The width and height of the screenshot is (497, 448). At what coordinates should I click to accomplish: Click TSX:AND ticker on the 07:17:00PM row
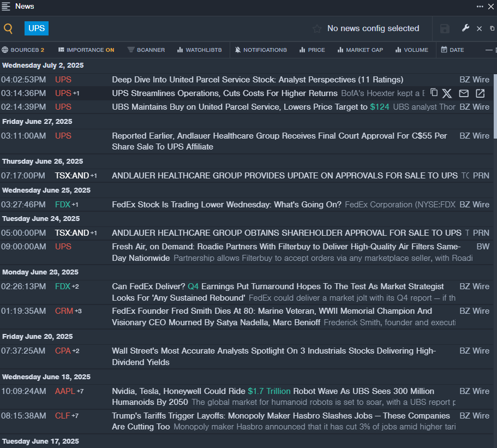pos(72,176)
